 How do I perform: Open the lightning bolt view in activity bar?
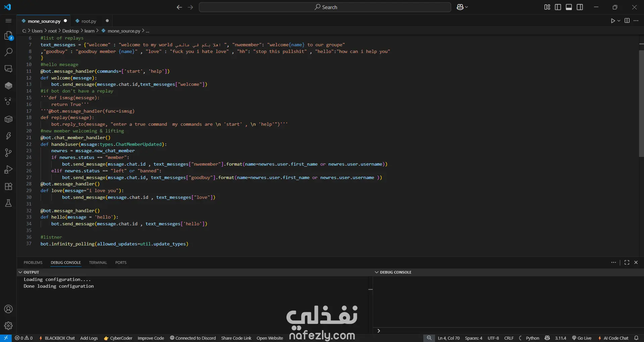click(8, 136)
